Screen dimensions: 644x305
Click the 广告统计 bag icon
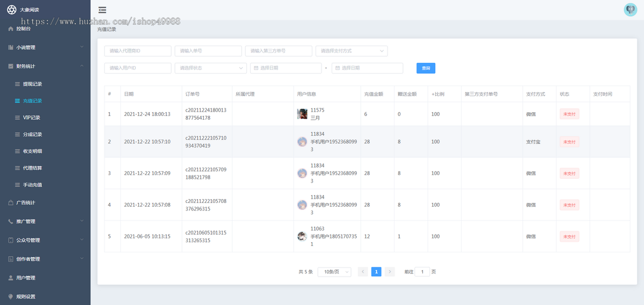(11, 203)
